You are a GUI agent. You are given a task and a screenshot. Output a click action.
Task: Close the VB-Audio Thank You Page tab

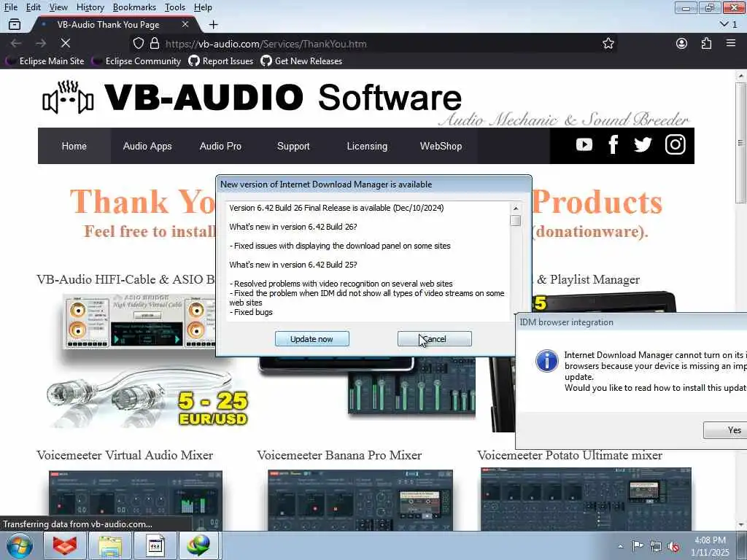pyautogui.click(x=185, y=24)
